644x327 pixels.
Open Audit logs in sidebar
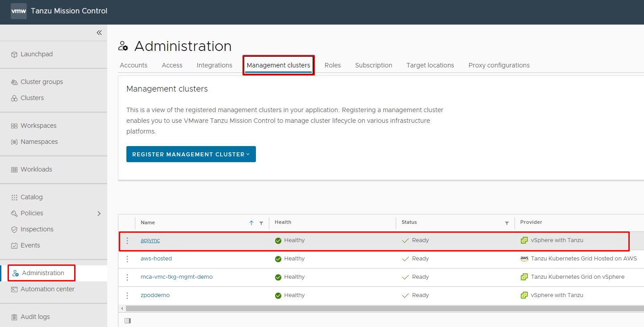[35, 317]
